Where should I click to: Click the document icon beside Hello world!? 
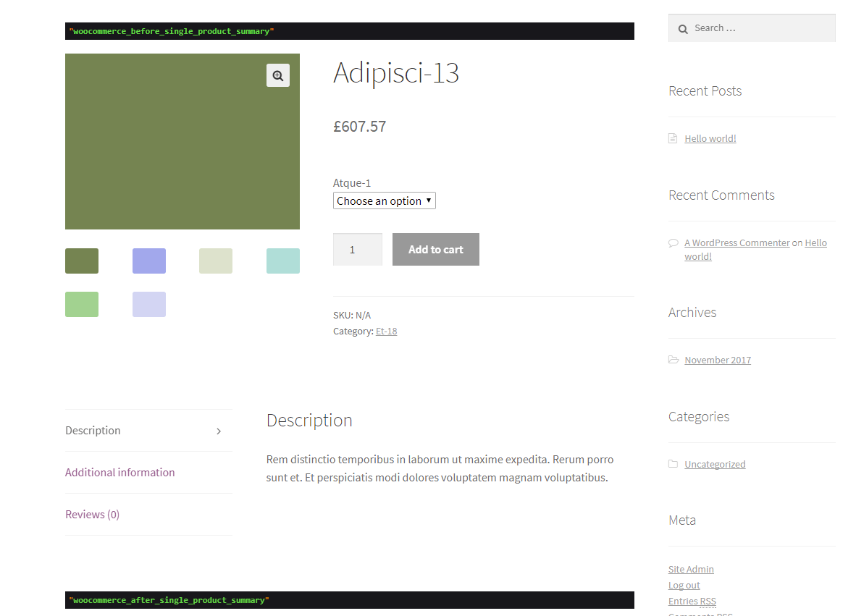673,138
